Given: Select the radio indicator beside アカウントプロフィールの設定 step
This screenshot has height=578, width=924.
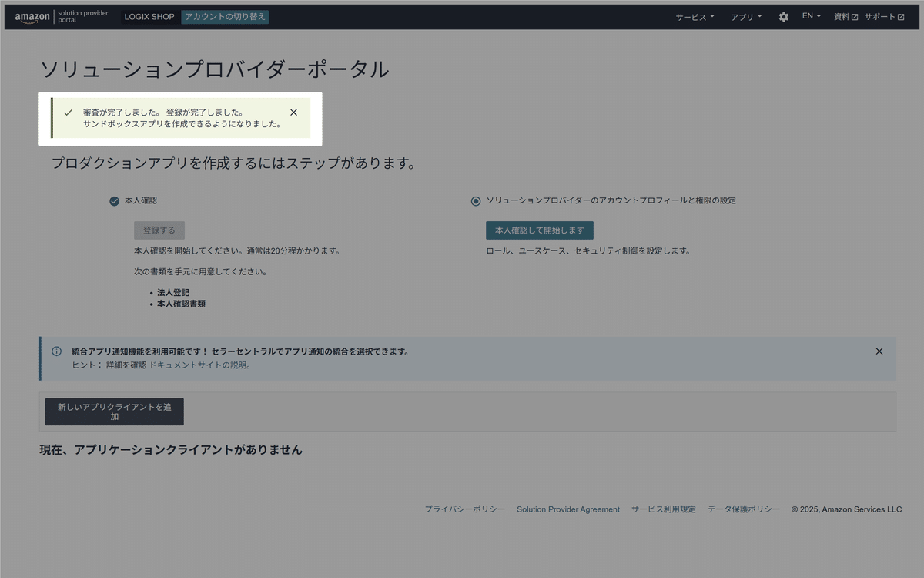Looking at the screenshot, I should tap(475, 200).
